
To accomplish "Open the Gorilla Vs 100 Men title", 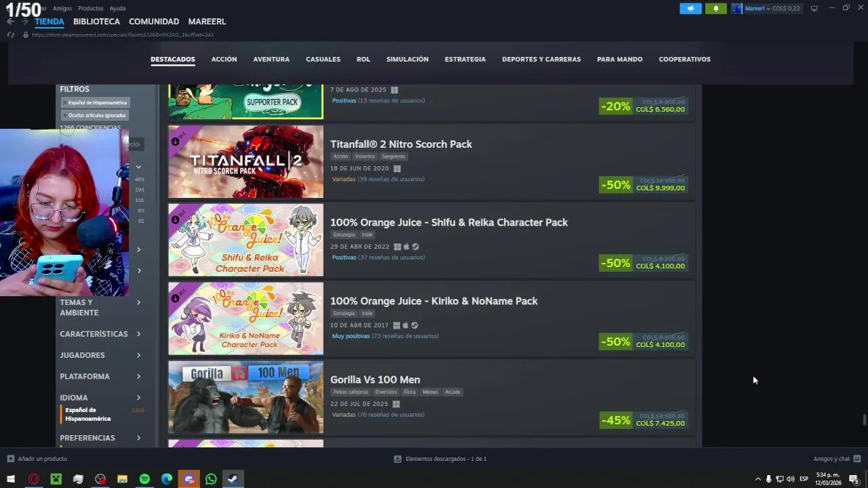I will coord(375,380).
